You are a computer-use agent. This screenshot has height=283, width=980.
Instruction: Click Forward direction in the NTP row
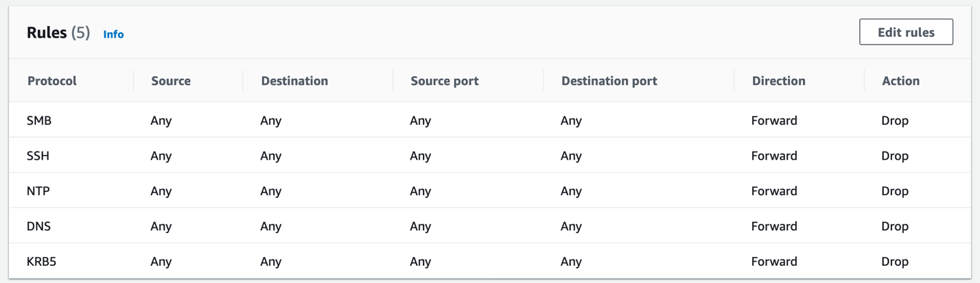pyautogui.click(x=774, y=191)
